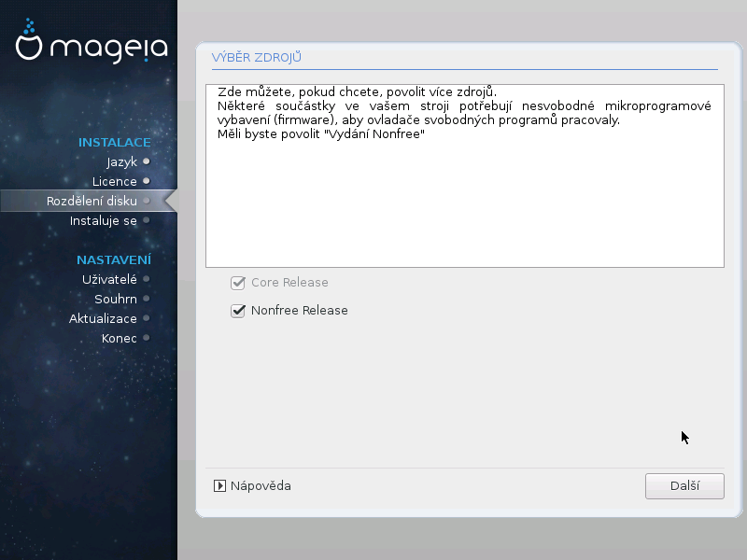Image resolution: width=747 pixels, height=560 pixels.
Task: Toggle the Core Release checkbox
Action: (x=238, y=283)
